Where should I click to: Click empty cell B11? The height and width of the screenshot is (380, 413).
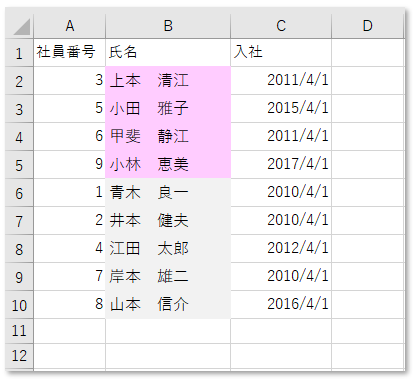tap(168, 331)
